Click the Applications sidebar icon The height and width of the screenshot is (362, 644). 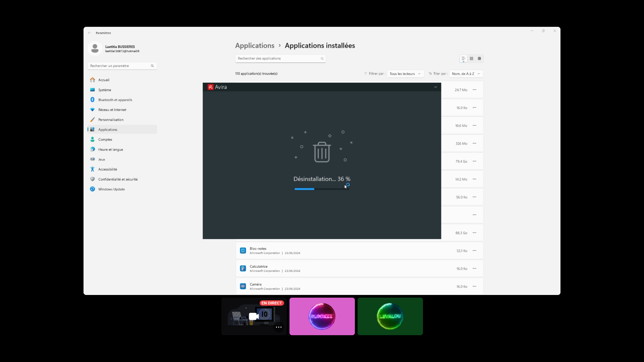click(x=93, y=129)
